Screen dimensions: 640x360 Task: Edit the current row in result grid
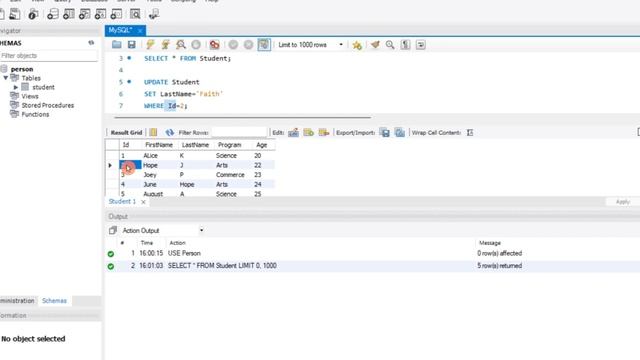pyautogui.click(x=293, y=132)
